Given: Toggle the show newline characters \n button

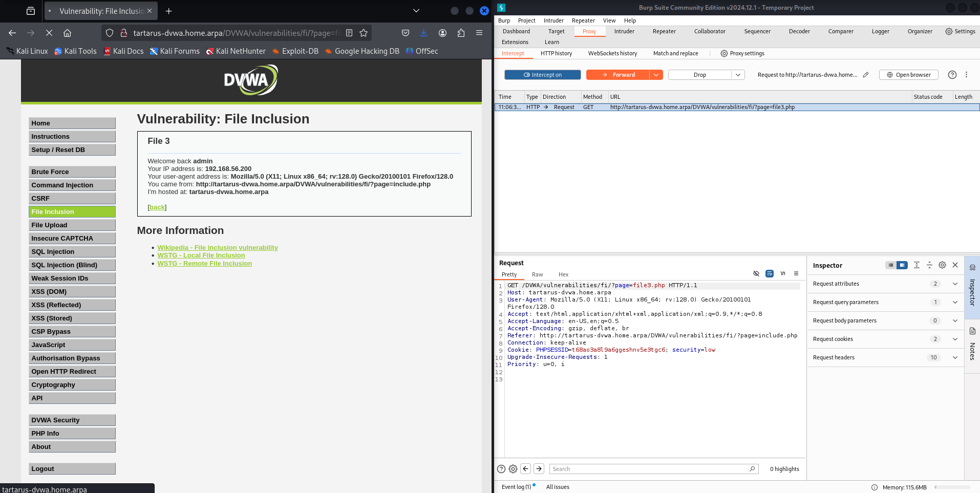Looking at the screenshot, I should coord(783,274).
